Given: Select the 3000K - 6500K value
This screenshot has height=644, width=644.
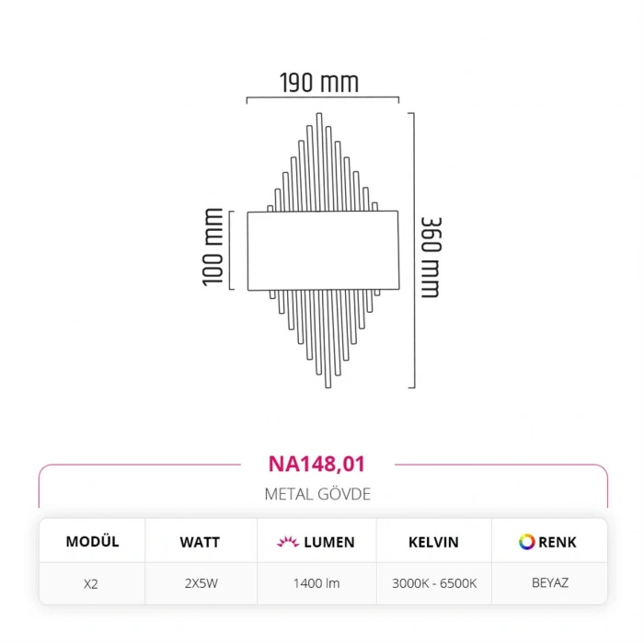Looking at the screenshot, I should (x=432, y=583).
